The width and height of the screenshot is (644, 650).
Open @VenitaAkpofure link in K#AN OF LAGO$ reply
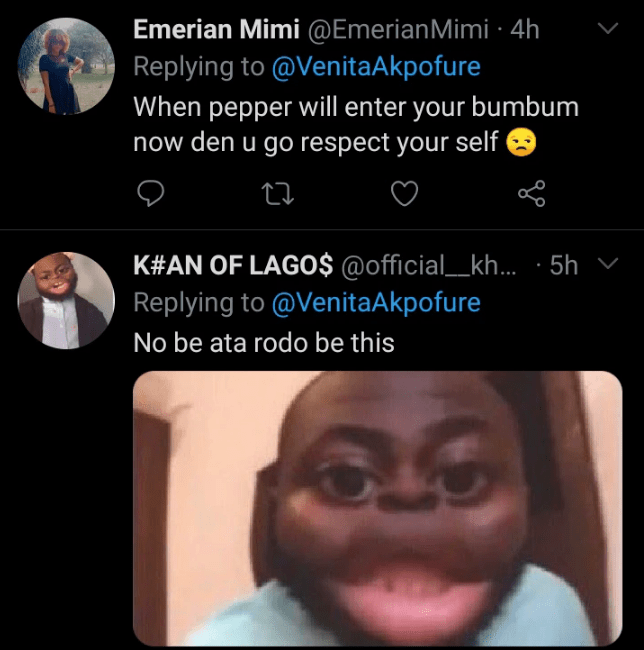[x=376, y=302]
